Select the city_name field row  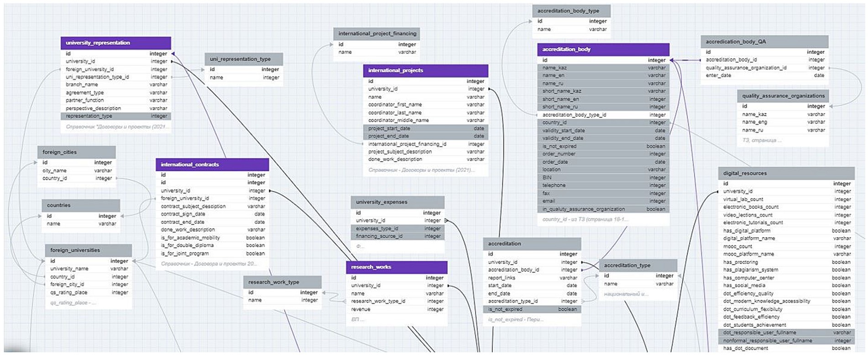[x=77, y=171]
